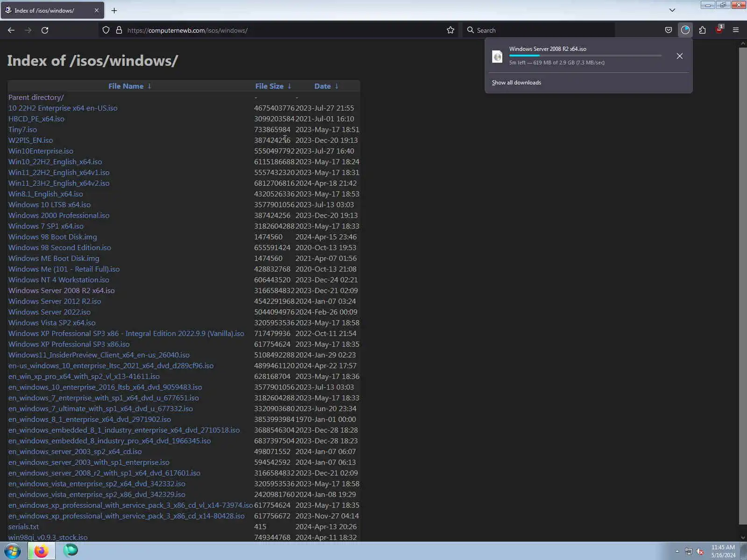Open Windows Vista SP2 x64.iso link
Image resolution: width=747 pixels, height=560 pixels.
(52, 323)
